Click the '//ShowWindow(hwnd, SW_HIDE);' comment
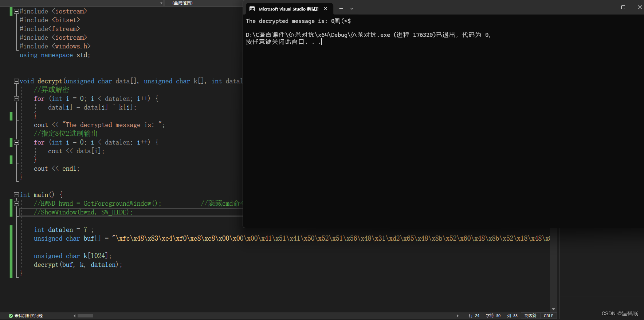 tap(83, 212)
